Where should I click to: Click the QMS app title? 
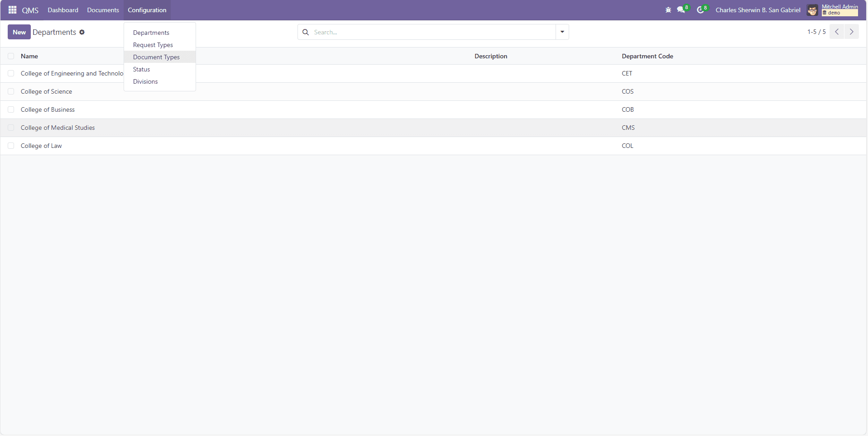coord(30,10)
